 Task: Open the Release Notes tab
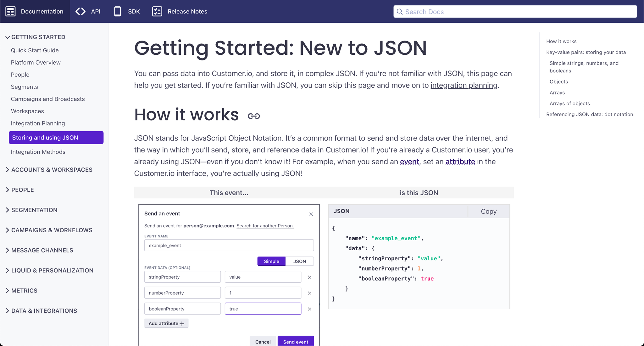pyautogui.click(x=180, y=11)
